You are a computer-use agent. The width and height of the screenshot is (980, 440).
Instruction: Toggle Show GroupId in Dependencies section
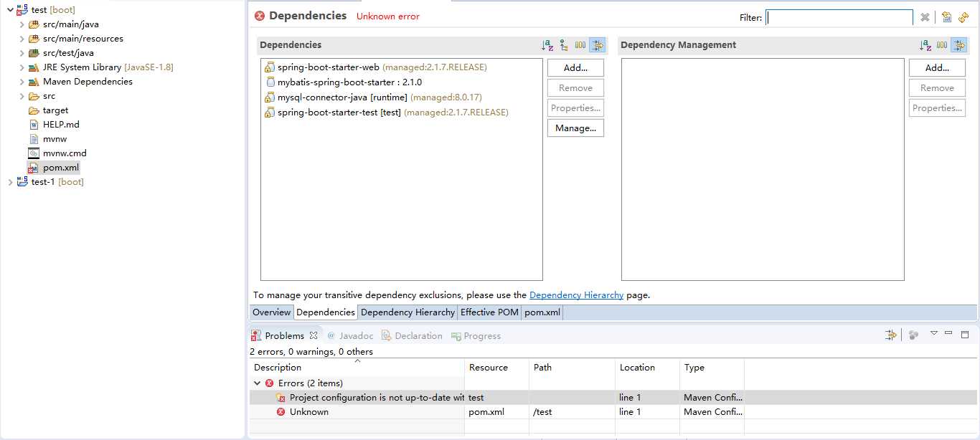pos(580,45)
